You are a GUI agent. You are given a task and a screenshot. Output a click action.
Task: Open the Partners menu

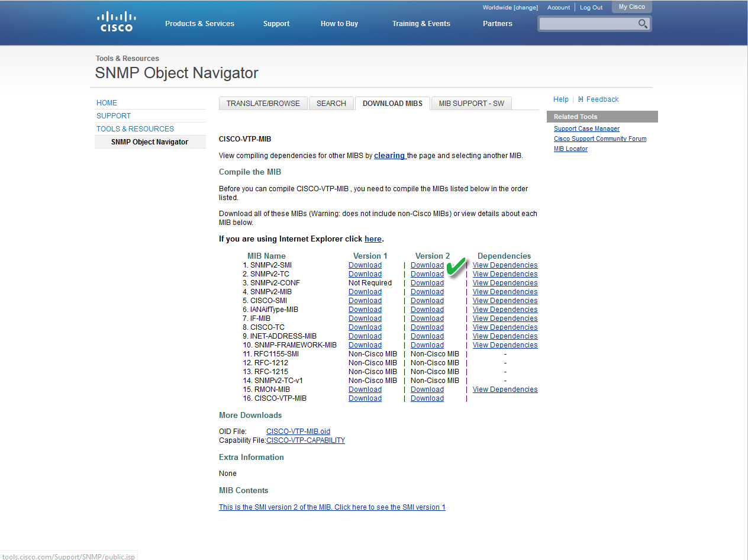(x=498, y=24)
